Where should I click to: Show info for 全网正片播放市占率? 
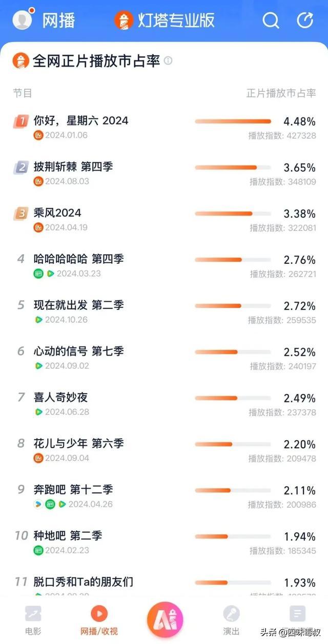click(x=168, y=61)
